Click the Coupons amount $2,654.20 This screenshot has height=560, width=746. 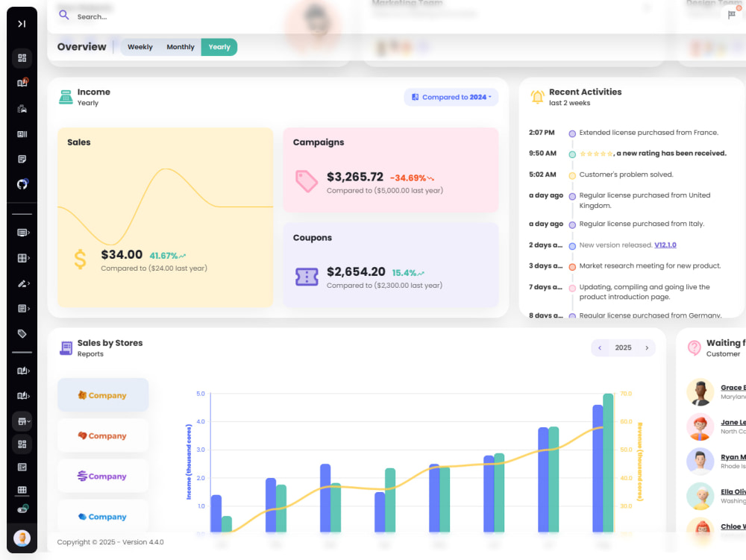[x=356, y=271]
